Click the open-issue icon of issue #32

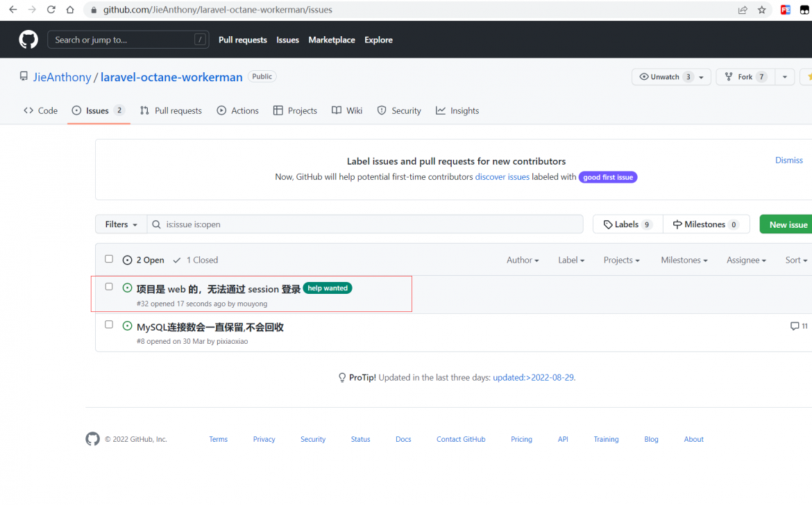click(x=128, y=288)
